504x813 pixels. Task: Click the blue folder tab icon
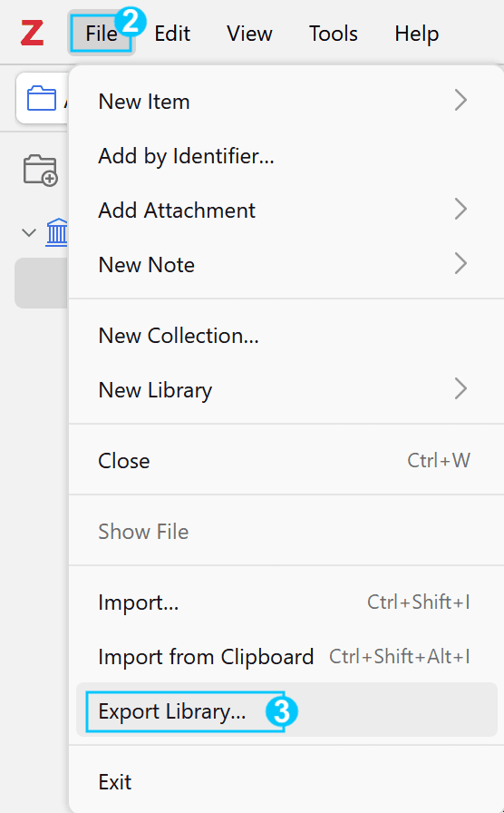[42, 98]
